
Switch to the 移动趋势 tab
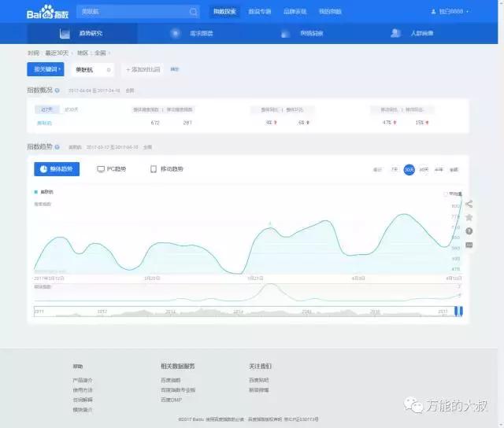tap(167, 169)
